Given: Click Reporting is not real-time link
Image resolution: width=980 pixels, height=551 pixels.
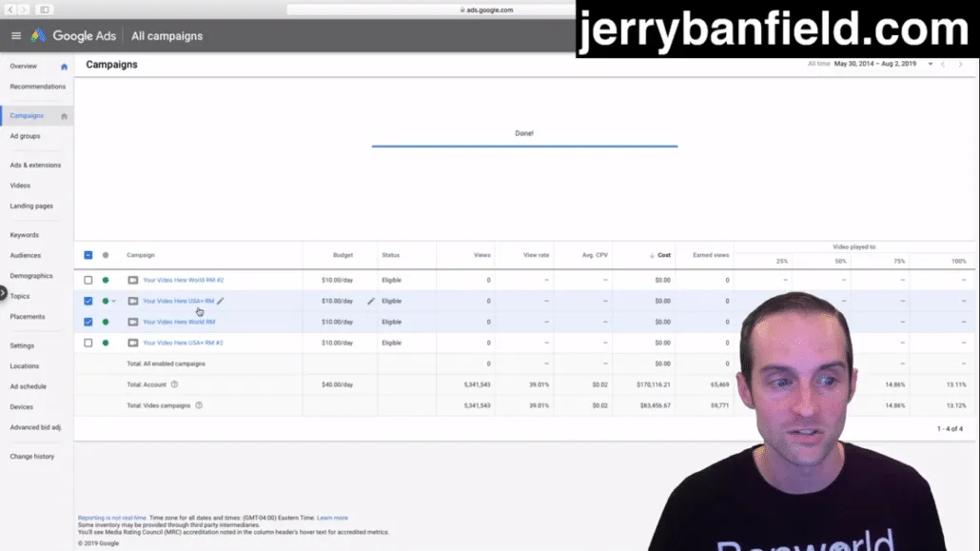Looking at the screenshot, I should (112, 518).
